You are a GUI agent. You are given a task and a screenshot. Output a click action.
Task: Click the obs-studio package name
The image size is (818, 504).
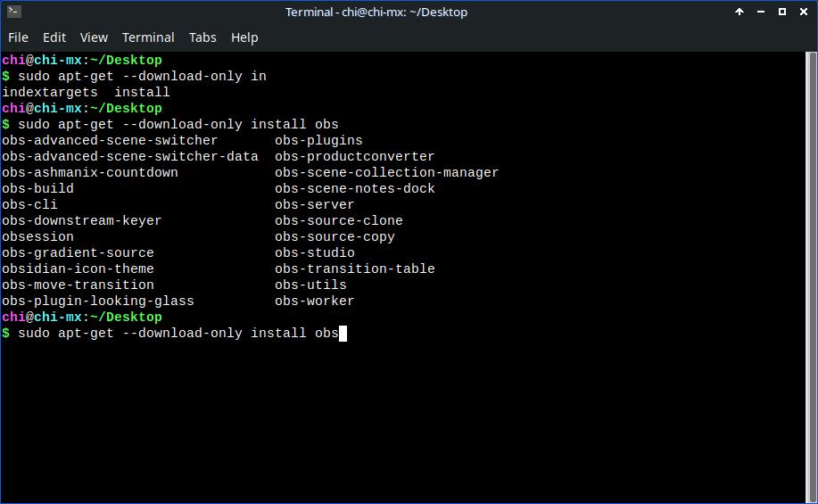pos(315,253)
